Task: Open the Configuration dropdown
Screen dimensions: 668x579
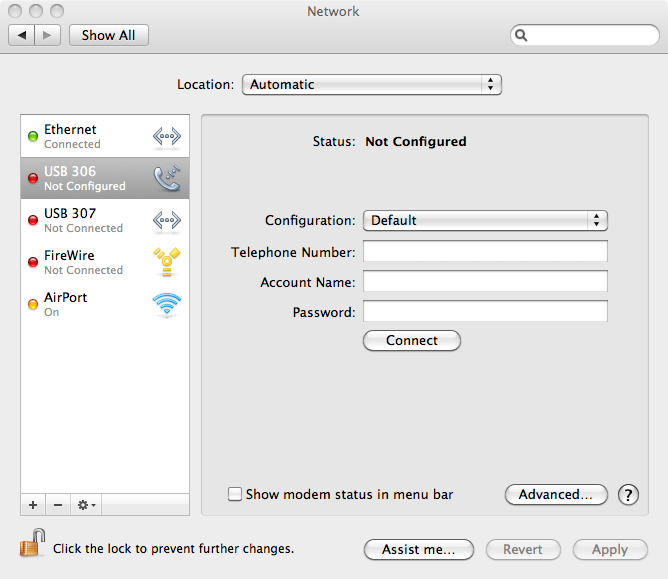Action: point(485,220)
